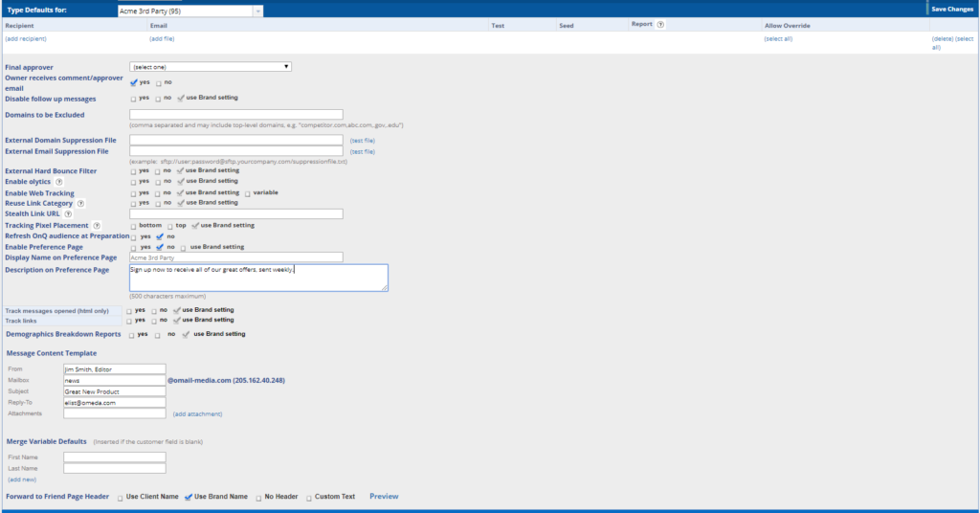
Task: Click the add attachment link
Action: tap(197, 413)
